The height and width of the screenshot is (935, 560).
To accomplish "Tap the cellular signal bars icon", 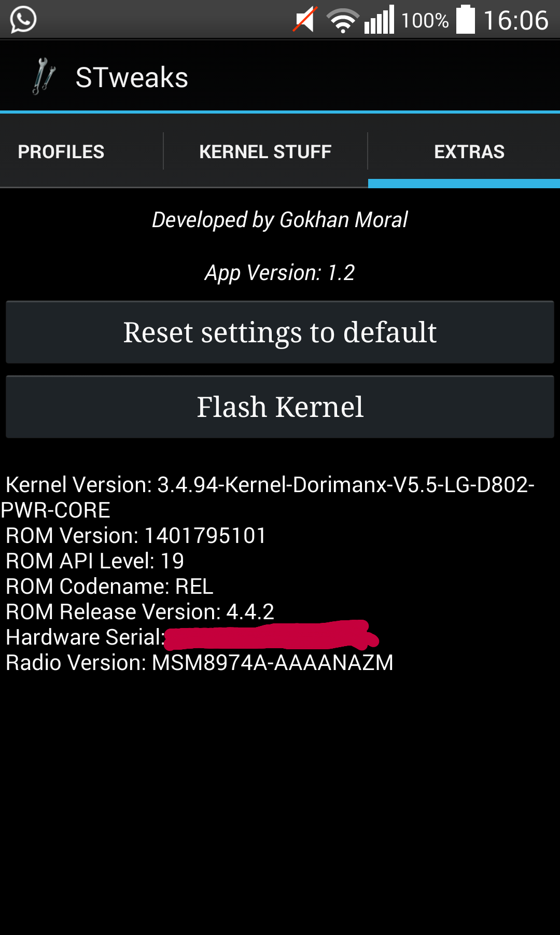I will tap(380, 20).
